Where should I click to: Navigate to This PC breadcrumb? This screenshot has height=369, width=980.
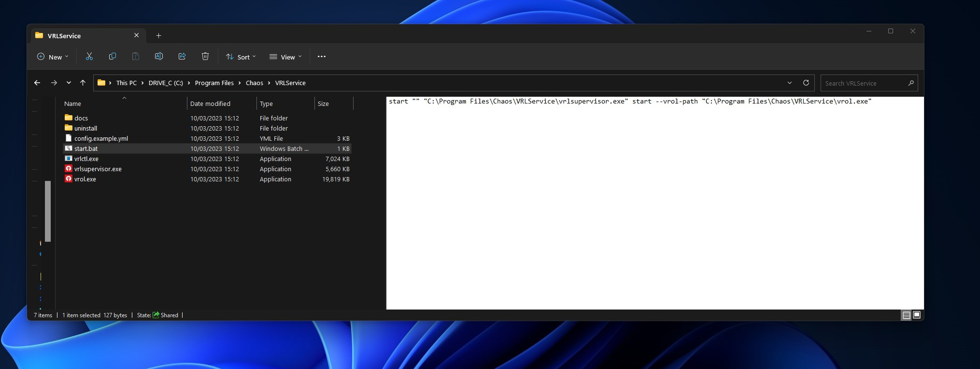tap(127, 83)
